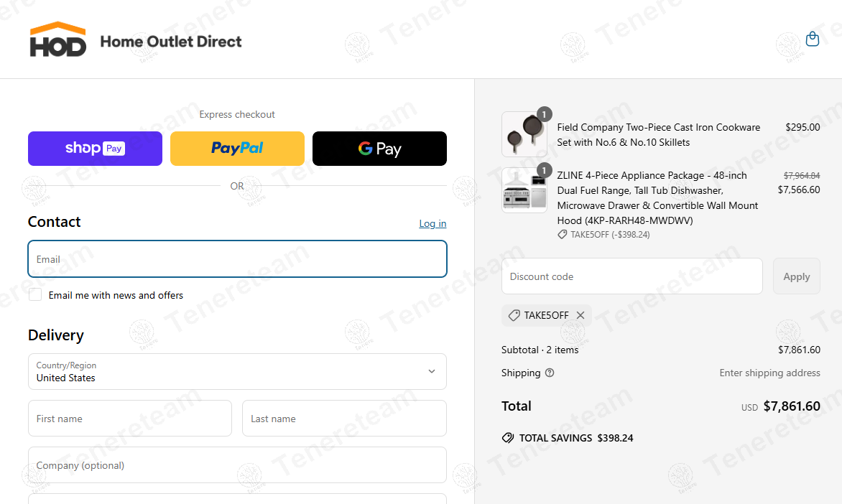
Task: Click the HOD house logo
Action: [58, 39]
